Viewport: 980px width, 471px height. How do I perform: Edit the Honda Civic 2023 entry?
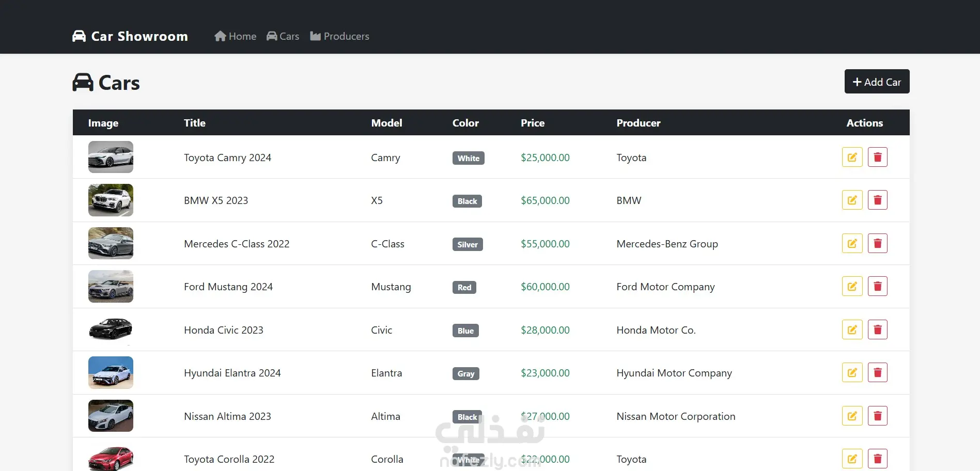pyautogui.click(x=852, y=329)
